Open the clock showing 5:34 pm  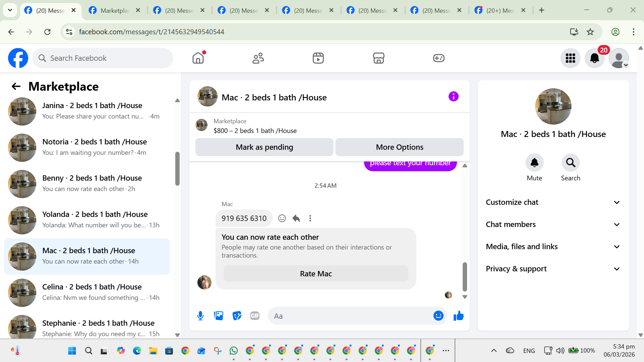coord(619,350)
